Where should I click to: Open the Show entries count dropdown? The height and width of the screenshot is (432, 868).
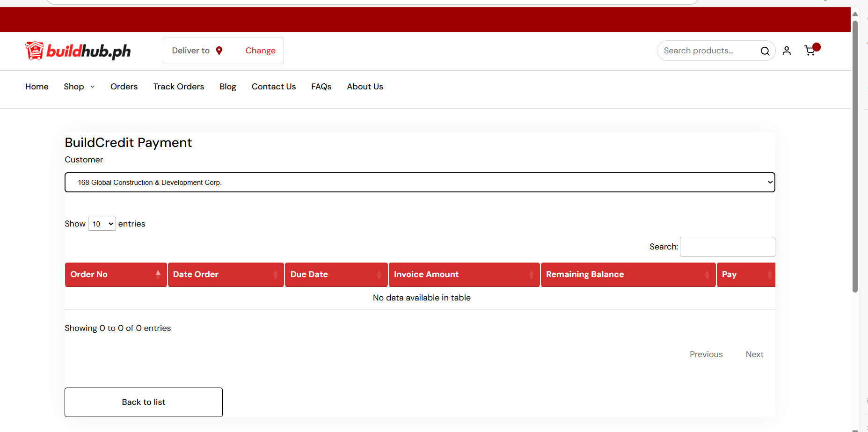click(x=102, y=224)
